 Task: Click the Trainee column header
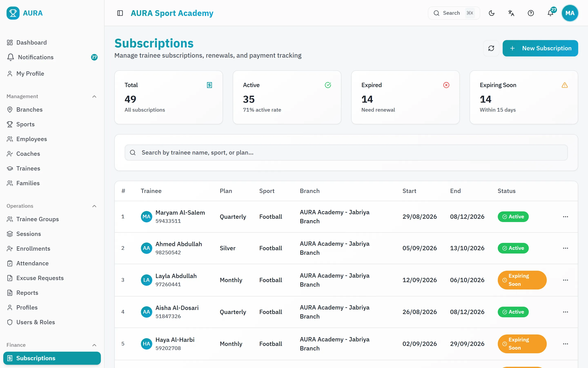(x=151, y=191)
